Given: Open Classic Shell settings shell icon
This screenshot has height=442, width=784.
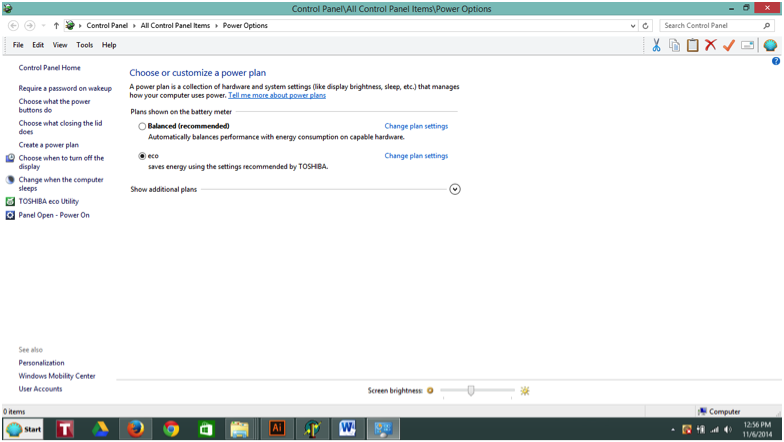Looking at the screenshot, I should coord(770,45).
